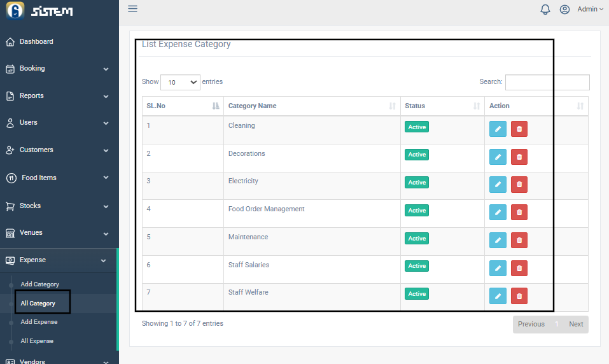The height and width of the screenshot is (364, 609).
Task: Click the Users person icon
Action: [x=10, y=123]
